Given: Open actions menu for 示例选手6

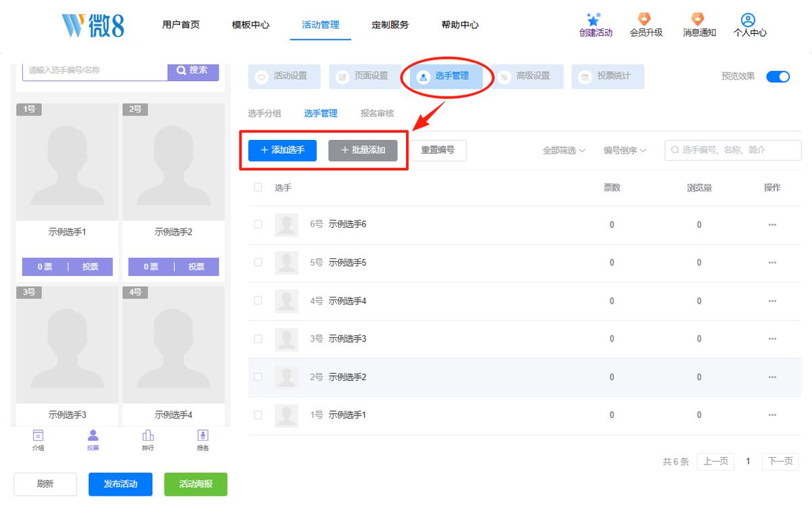Looking at the screenshot, I should coord(772,224).
